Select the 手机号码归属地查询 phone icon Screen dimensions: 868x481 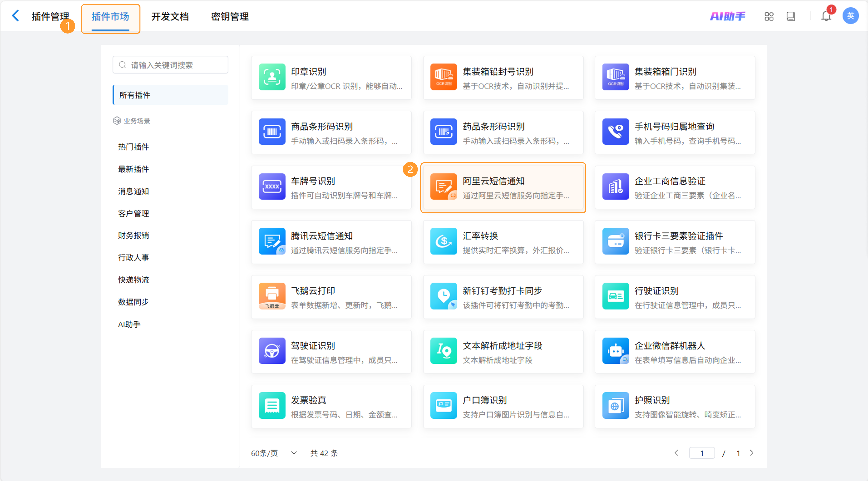[616, 132]
